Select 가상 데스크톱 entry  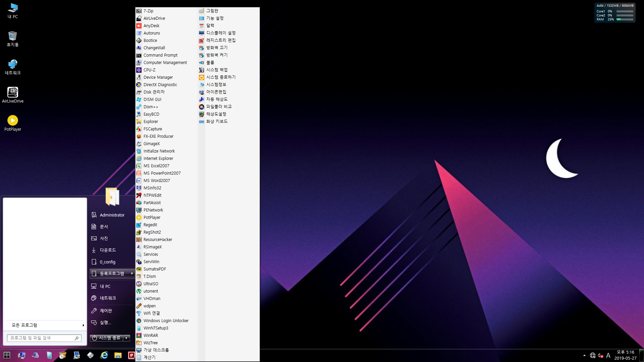(166, 350)
